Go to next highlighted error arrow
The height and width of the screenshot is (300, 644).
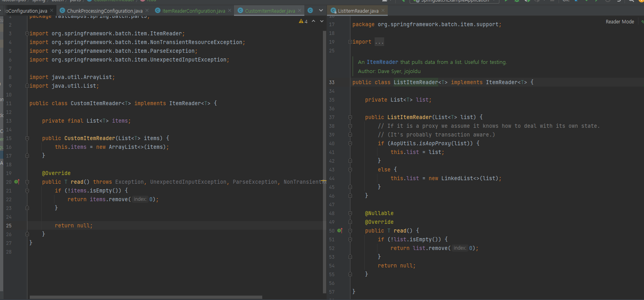coord(321,21)
